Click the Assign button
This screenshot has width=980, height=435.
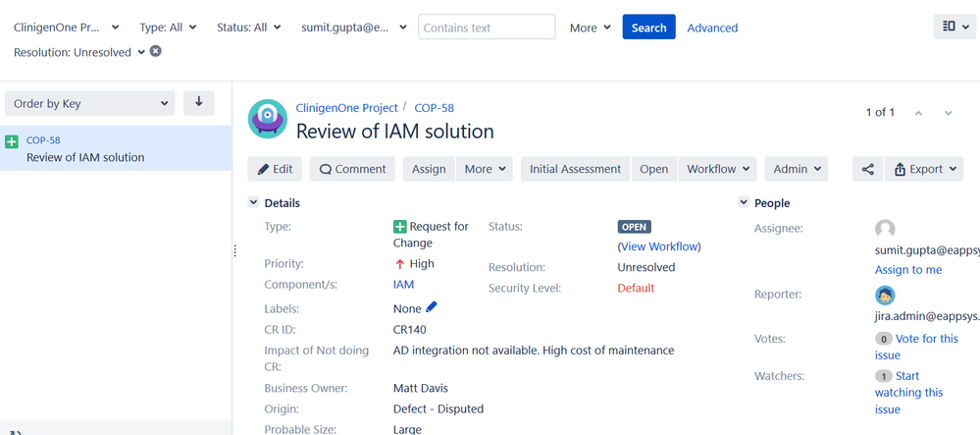click(429, 169)
